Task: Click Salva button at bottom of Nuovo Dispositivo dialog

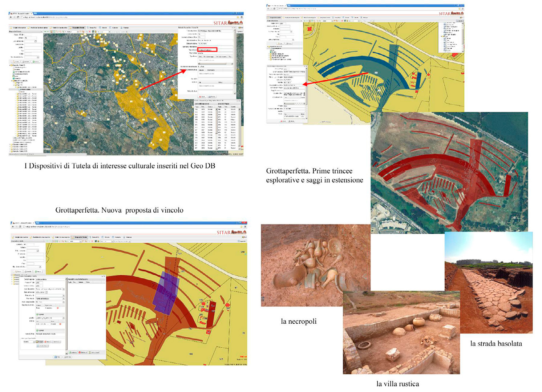Action: [57, 357]
